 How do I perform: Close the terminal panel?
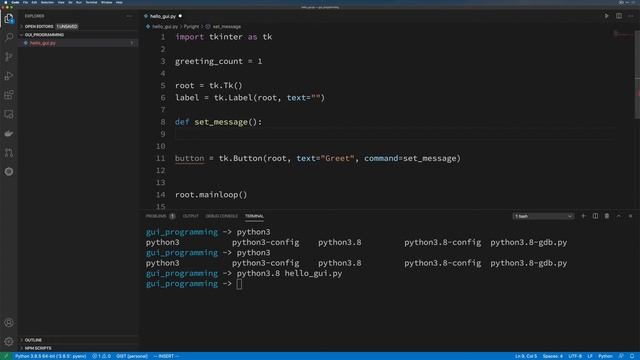pyautogui.click(x=631, y=216)
